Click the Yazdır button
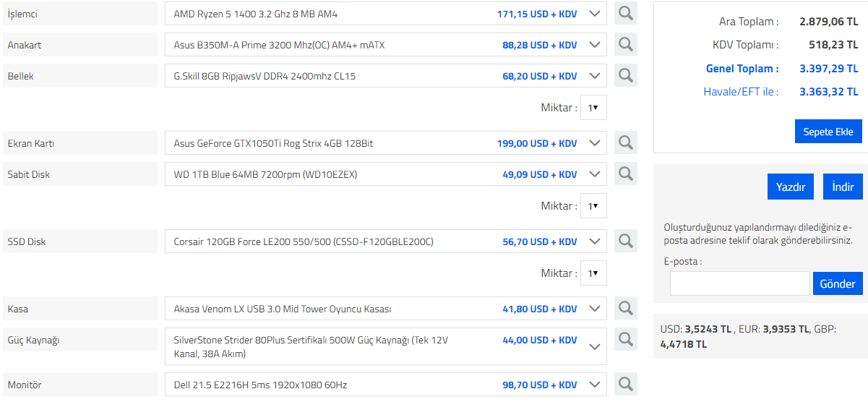This screenshot has height=402, width=868. (791, 187)
